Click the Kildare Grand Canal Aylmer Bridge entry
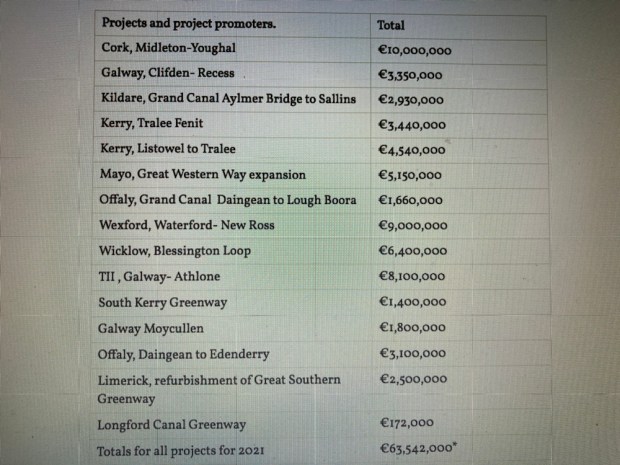The image size is (620, 465). click(x=227, y=99)
